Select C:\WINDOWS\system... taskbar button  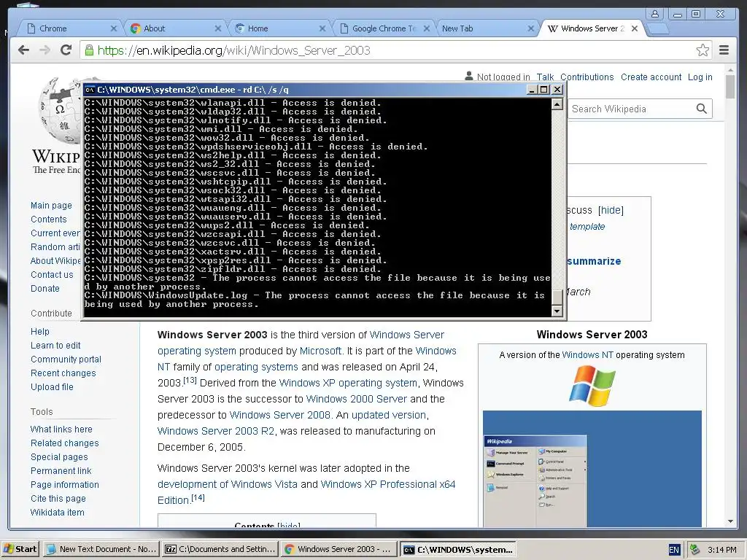click(457, 550)
